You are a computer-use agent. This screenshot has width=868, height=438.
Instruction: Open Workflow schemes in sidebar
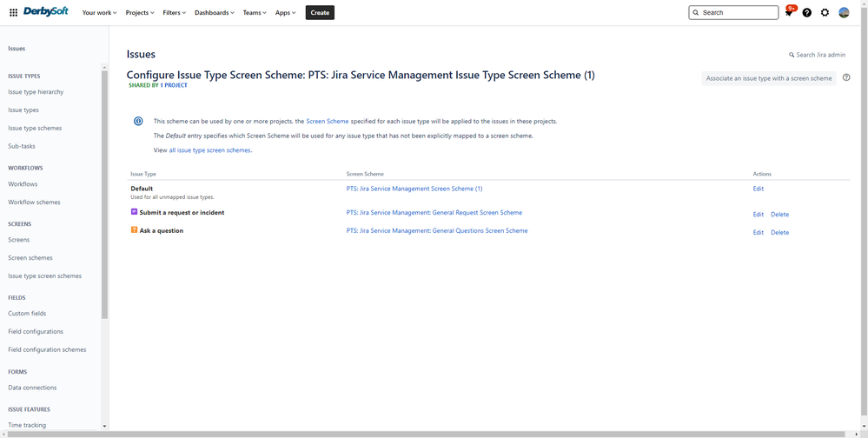click(35, 202)
